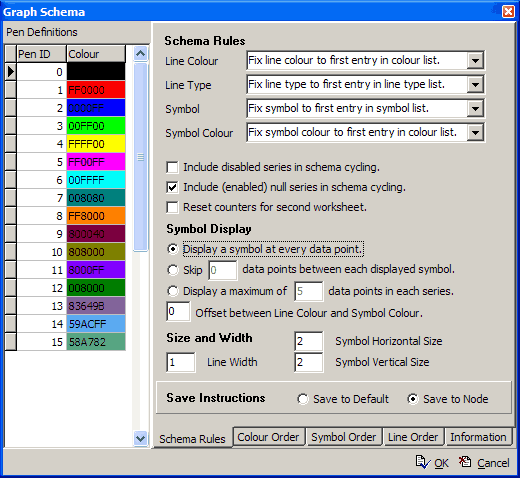Close the Graph Schema dialog
The height and width of the screenshot is (478, 520).
click(508, 12)
